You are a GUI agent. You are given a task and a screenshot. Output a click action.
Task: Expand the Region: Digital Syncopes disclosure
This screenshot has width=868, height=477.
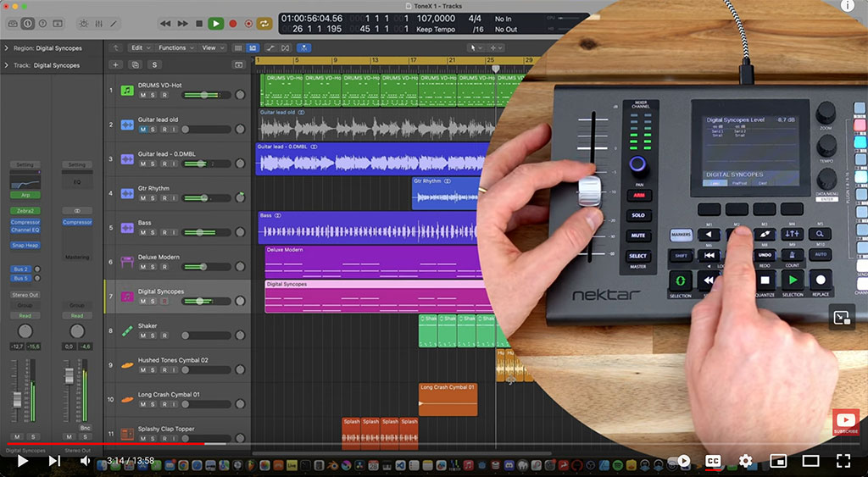coord(6,48)
